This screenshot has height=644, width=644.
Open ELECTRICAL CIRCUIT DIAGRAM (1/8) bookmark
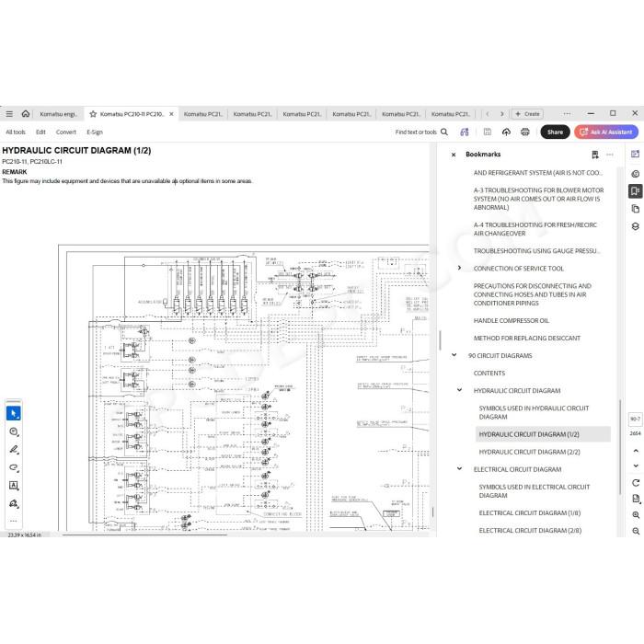[x=529, y=513]
